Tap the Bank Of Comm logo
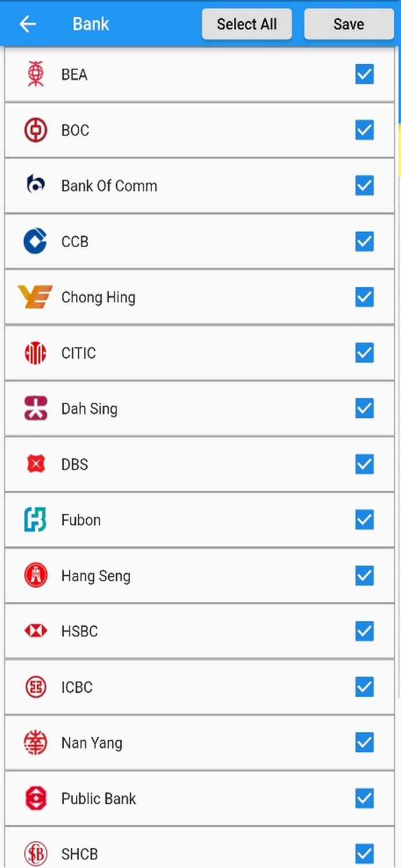The height and width of the screenshot is (868, 401). pos(35,185)
